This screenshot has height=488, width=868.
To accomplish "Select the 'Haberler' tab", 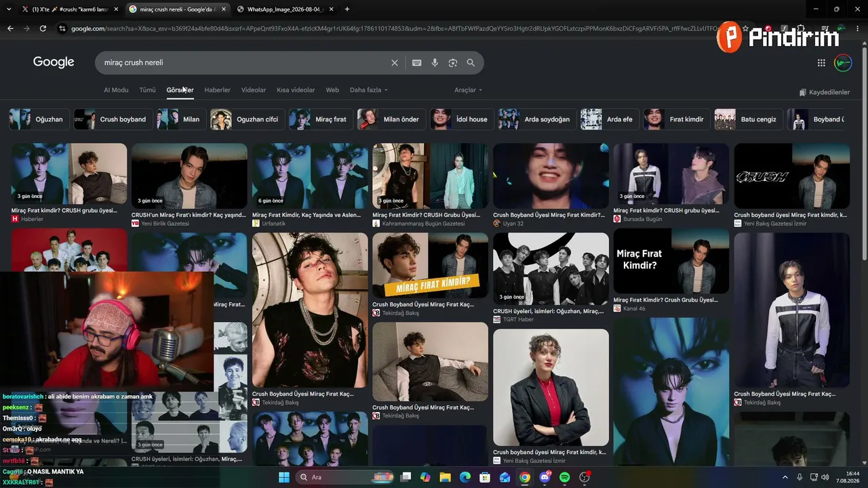I will click(218, 90).
